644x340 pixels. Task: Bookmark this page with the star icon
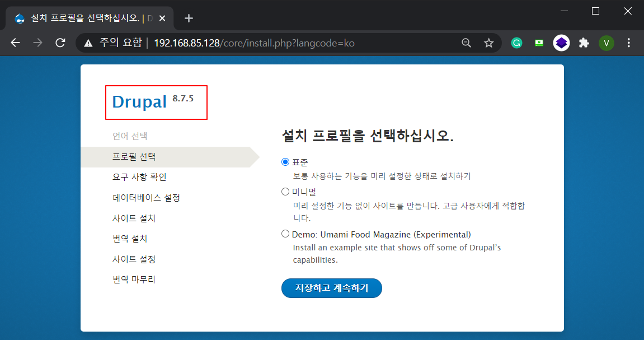488,43
